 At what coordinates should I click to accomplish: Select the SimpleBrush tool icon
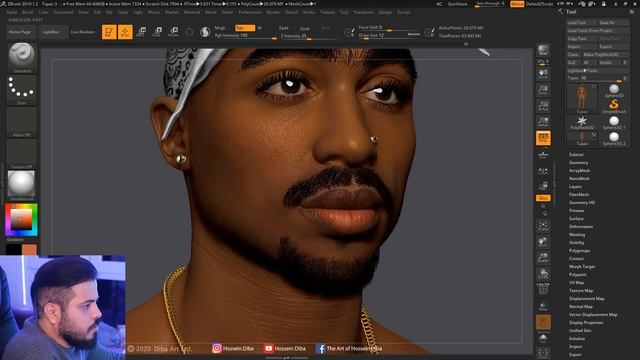[613, 105]
